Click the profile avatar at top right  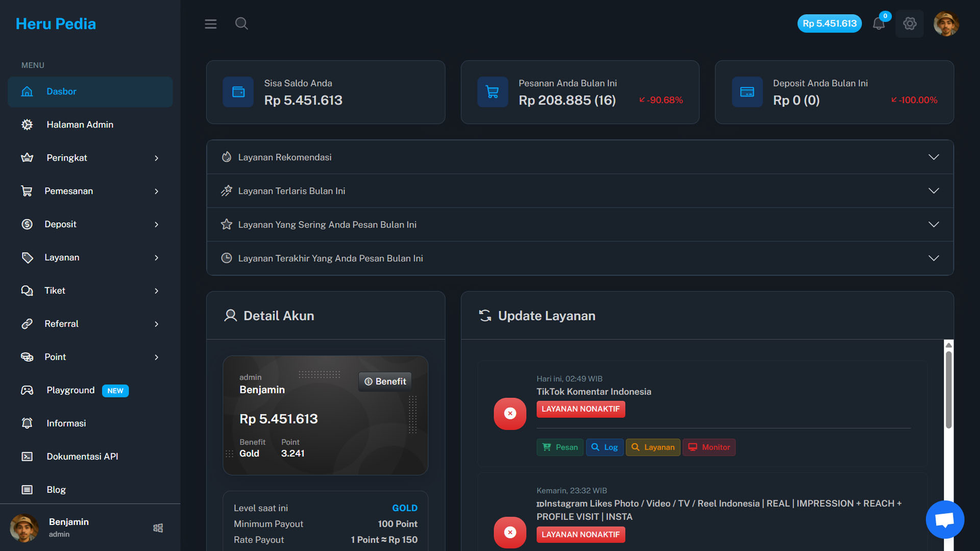946,23
